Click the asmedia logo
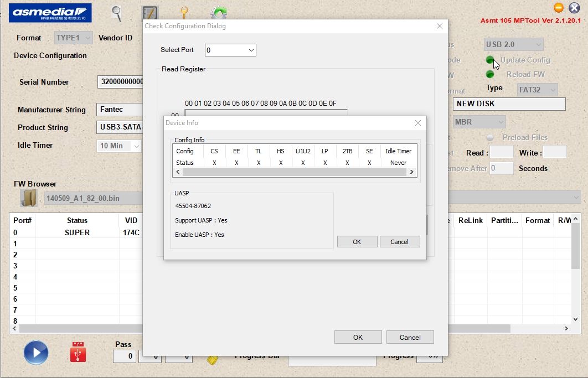The image size is (588, 378). 50,13
